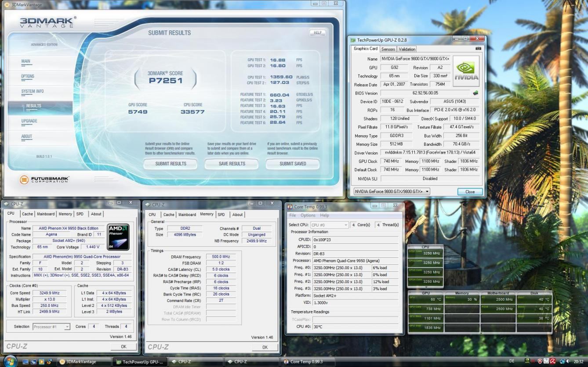Click the HELP button in 3DMark Vantage
The width and height of the screenshot is (588, 367).
coord(317,32)
